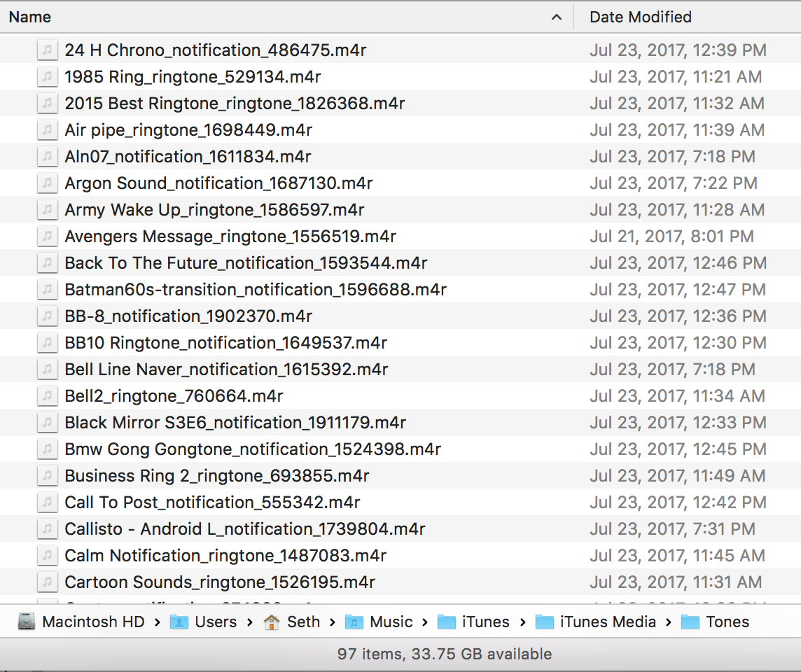Viewport: 801px width, 672px height.
Task: Sort by Date Modified column header
Action: [x=640, y=17]
